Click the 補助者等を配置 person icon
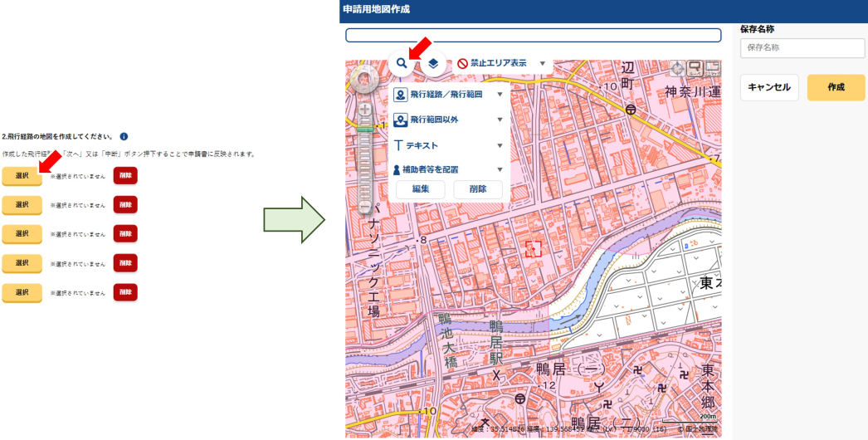 pos(397,170)
